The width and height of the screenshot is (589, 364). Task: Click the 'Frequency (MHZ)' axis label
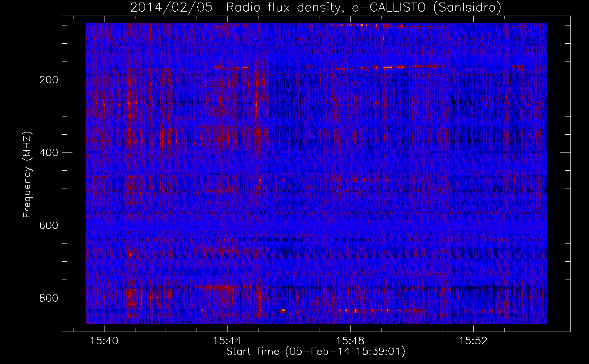tap(27, 175)
